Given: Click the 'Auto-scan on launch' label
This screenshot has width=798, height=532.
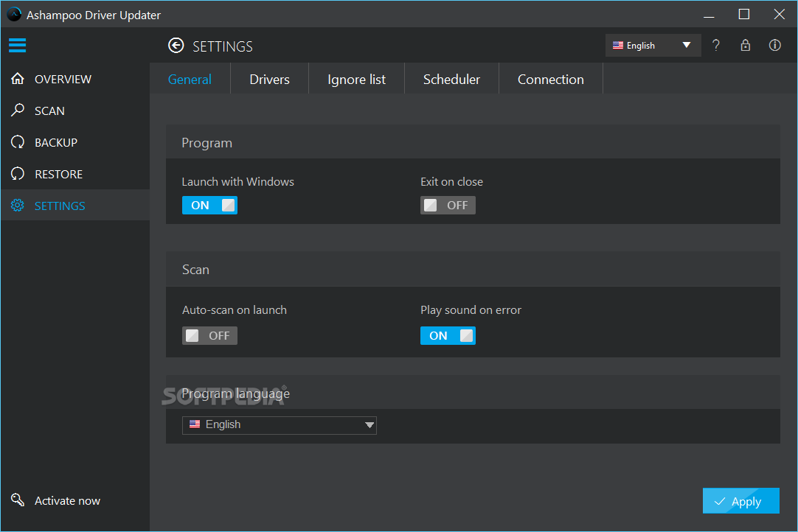Looking at the screenshot, I should (235, 309).
